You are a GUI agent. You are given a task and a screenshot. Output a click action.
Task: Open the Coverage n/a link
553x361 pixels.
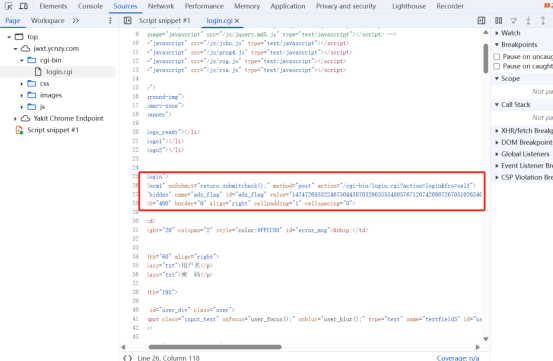pos(458,358)
